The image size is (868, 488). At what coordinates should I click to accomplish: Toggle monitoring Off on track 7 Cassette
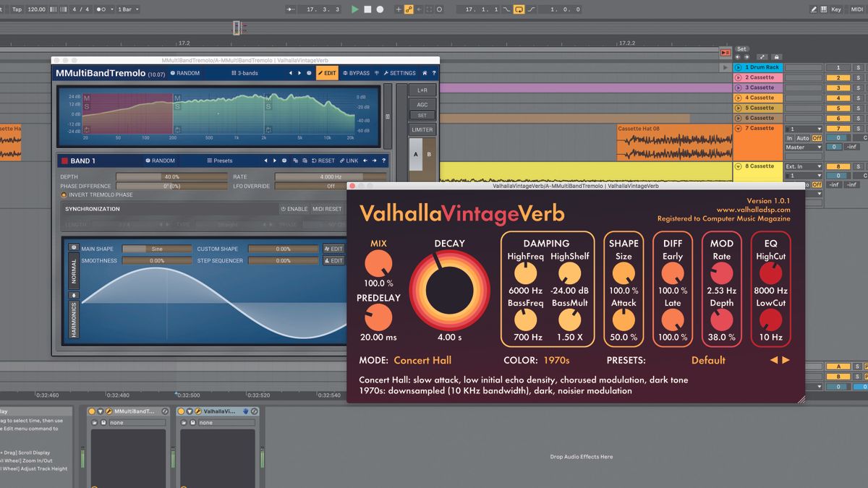pyautogui.click(x=817, y=138)
